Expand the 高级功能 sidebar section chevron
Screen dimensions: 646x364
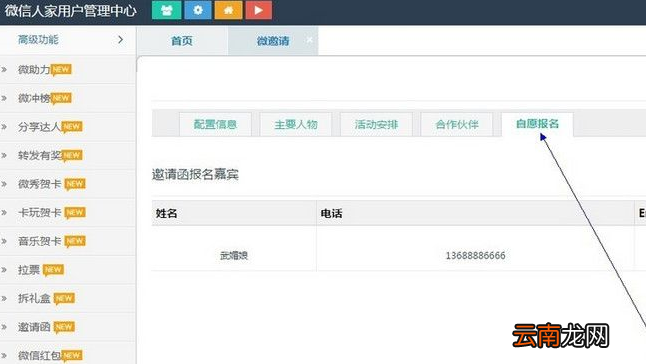point(120,40)
